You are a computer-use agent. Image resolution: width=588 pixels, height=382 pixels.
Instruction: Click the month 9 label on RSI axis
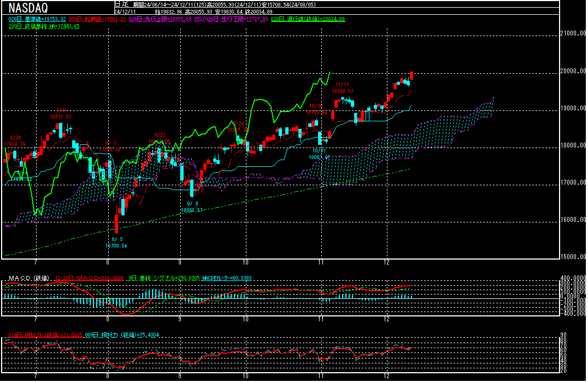[x=180, y=376]
